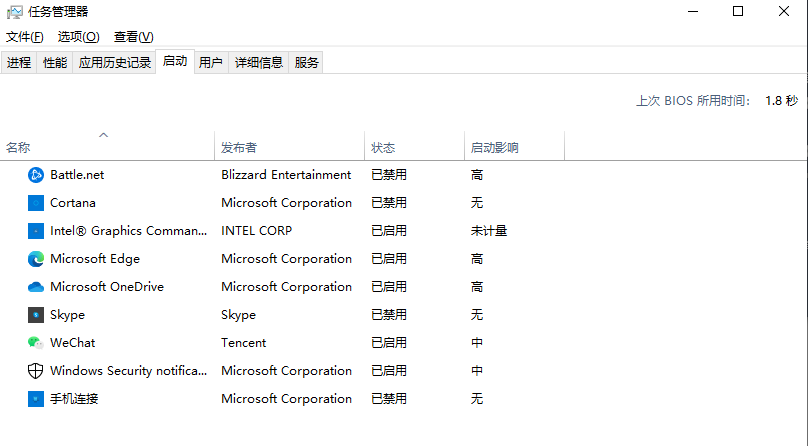Switch to the 应用历史记录 tab
808x446 pixels.
point(114,62)
